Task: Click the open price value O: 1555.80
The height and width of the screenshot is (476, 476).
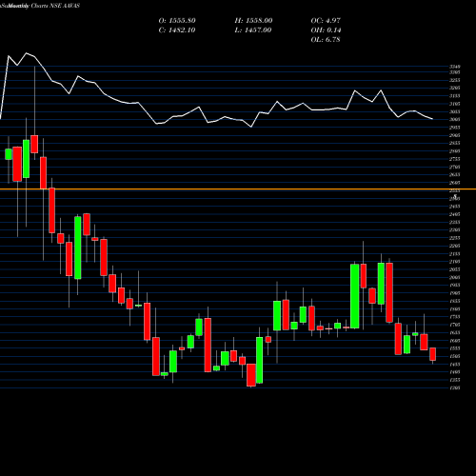Action: click(x=177, y=21)
